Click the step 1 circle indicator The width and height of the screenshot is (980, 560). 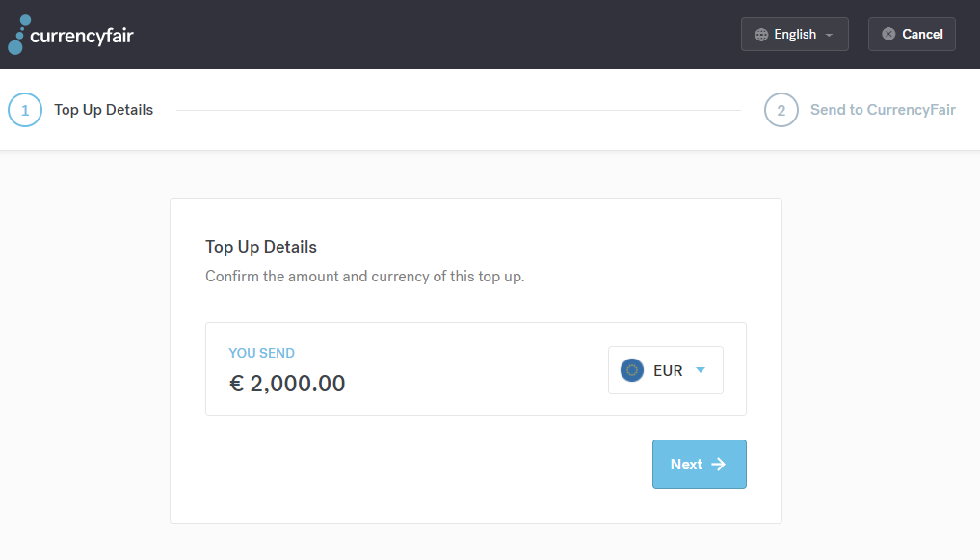[25, 110]
